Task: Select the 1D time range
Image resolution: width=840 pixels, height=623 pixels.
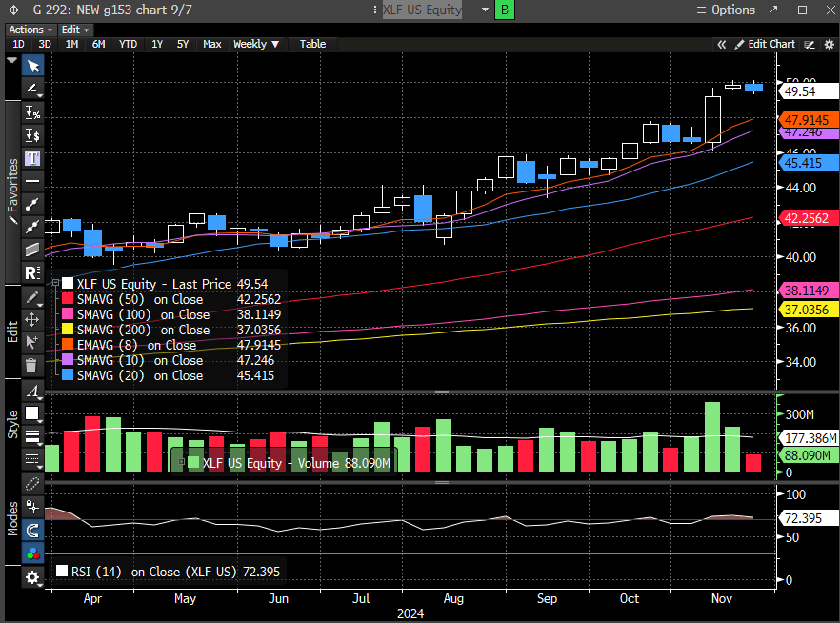Action: click(18, 44)
